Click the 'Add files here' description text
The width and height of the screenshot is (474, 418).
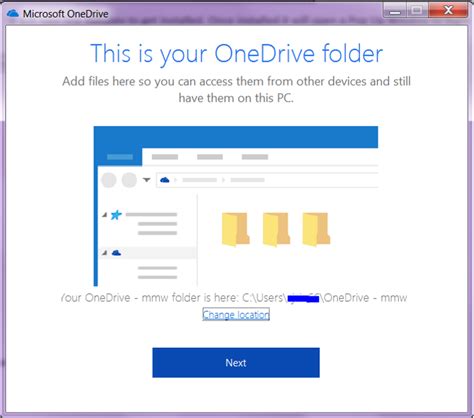[236, 89]
